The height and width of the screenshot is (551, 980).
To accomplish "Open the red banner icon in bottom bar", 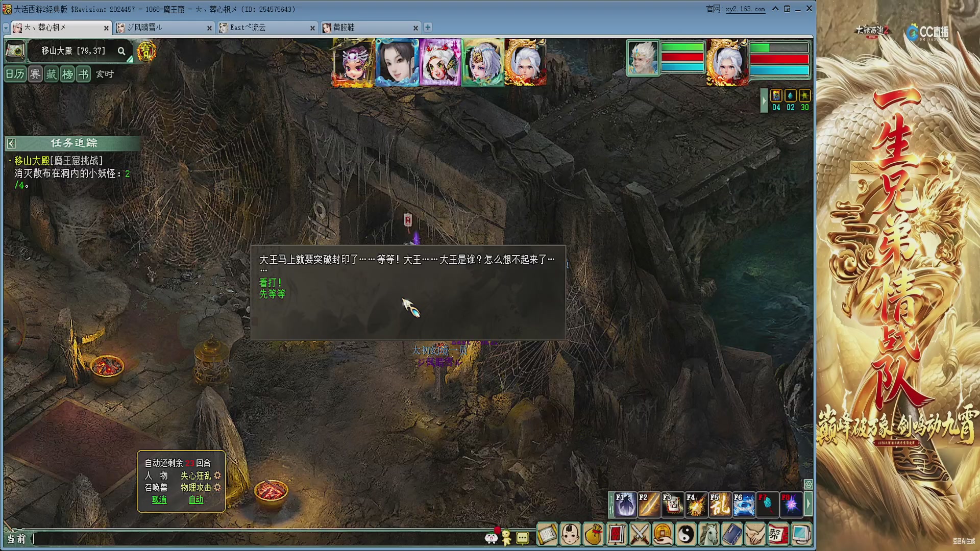I will click(x=617, y=535).
